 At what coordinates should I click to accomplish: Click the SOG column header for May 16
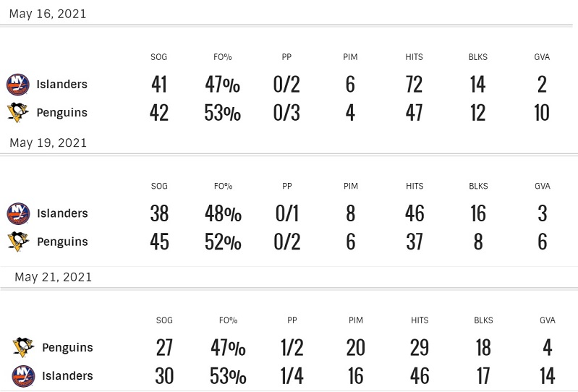[159, 57]
